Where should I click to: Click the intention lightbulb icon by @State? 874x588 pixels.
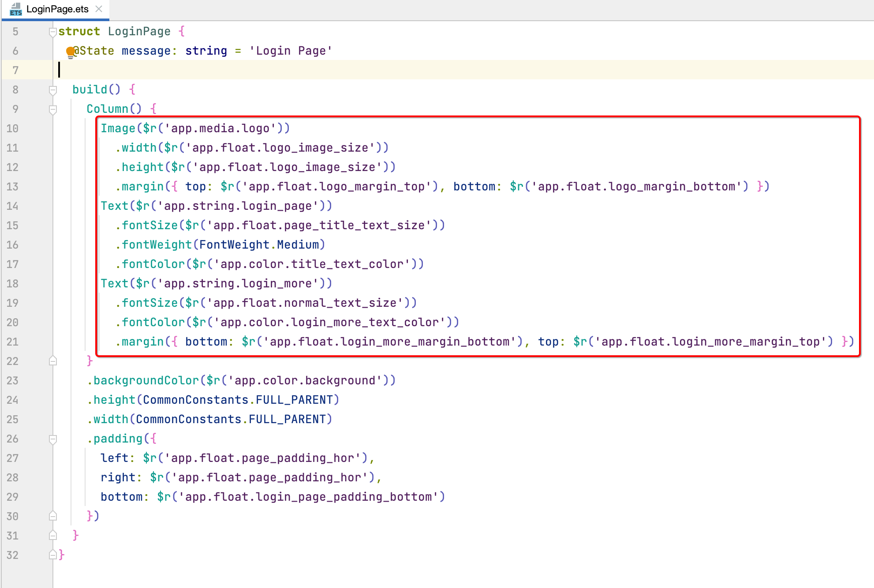pyautogui.click(x=70, y=52)
